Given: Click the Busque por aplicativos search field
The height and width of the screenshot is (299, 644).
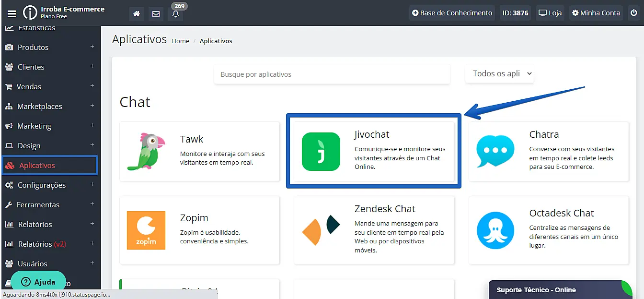Looking at the screenshot, I should [x=332, y=74].
